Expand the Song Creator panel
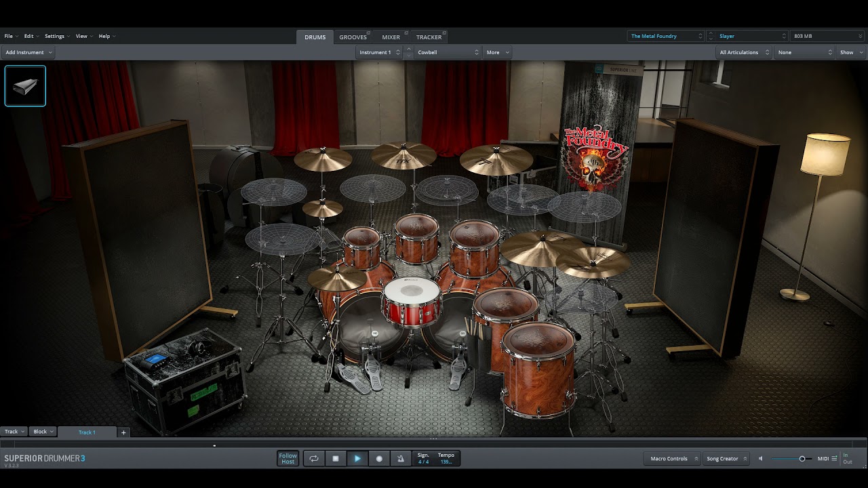Image resolution: width=868 pixels, height=488 pixels. 726,459
